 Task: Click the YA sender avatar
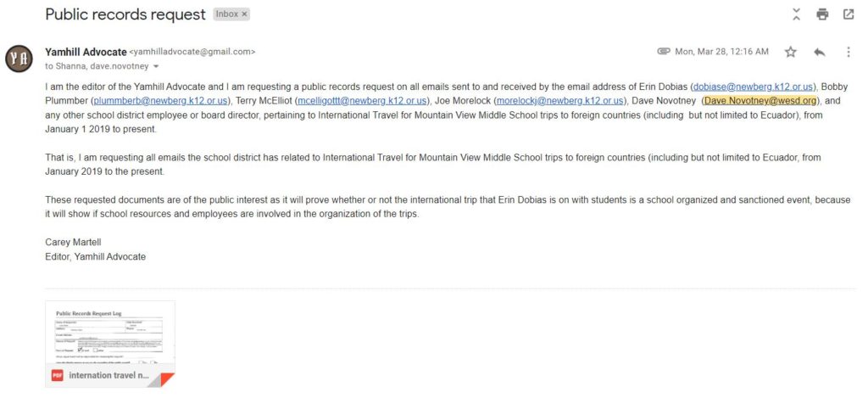[19, 59]
